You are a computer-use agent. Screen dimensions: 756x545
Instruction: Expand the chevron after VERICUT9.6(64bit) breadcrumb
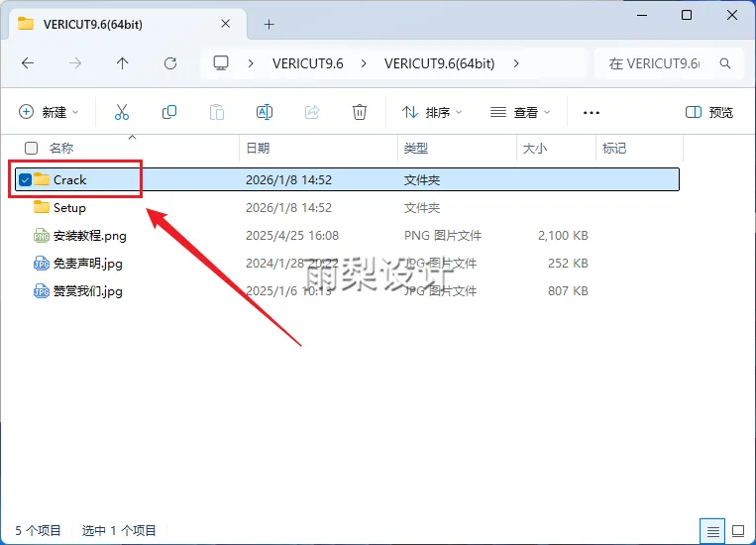pos(516,63)
